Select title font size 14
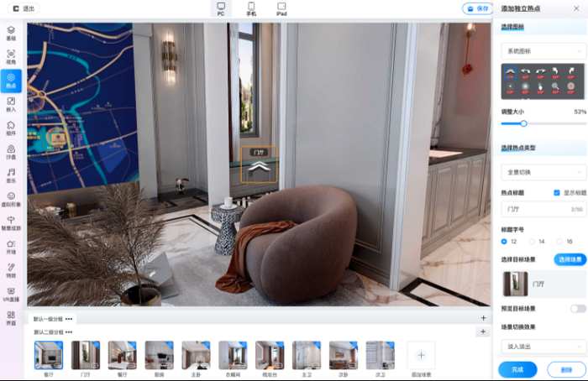588x381 pixels. [532, 242]
